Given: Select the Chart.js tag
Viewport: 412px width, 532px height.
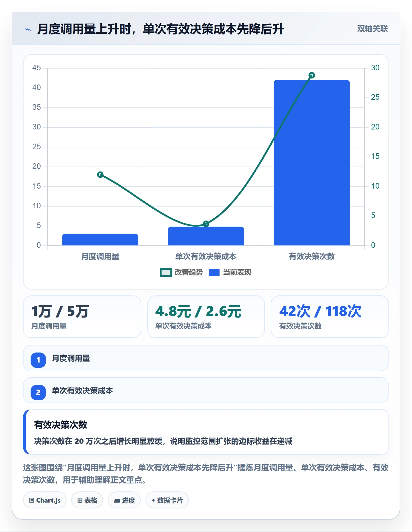Looking at the screenshot, I should pyautogui.click(x=45, y=500).
